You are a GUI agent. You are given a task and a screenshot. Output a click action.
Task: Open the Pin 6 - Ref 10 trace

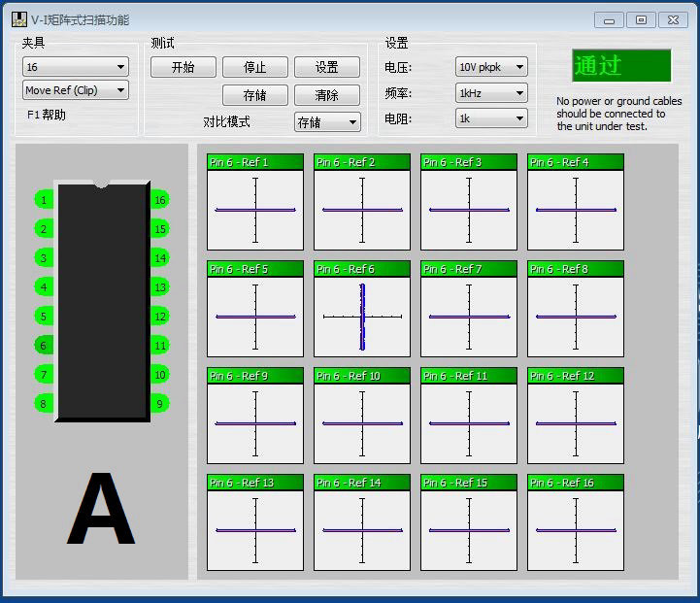tap(362, 416)
